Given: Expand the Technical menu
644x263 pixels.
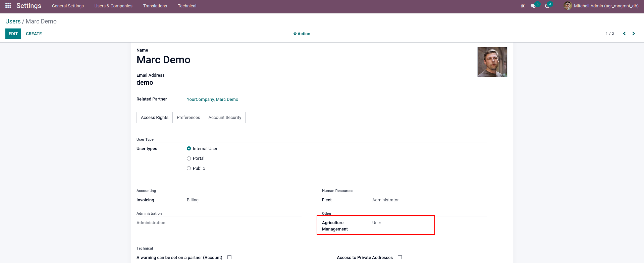Looking at the screenshot, I should [x=187, y=6].
